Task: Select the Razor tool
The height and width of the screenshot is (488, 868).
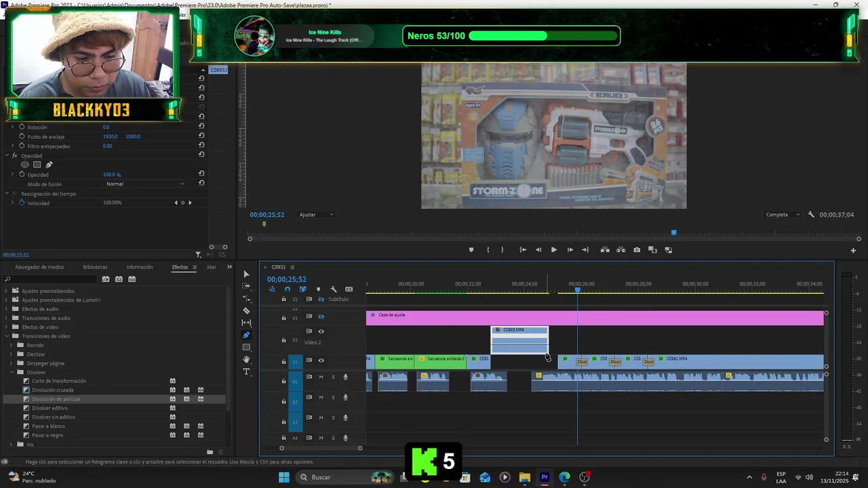Action: pos(246,310)
